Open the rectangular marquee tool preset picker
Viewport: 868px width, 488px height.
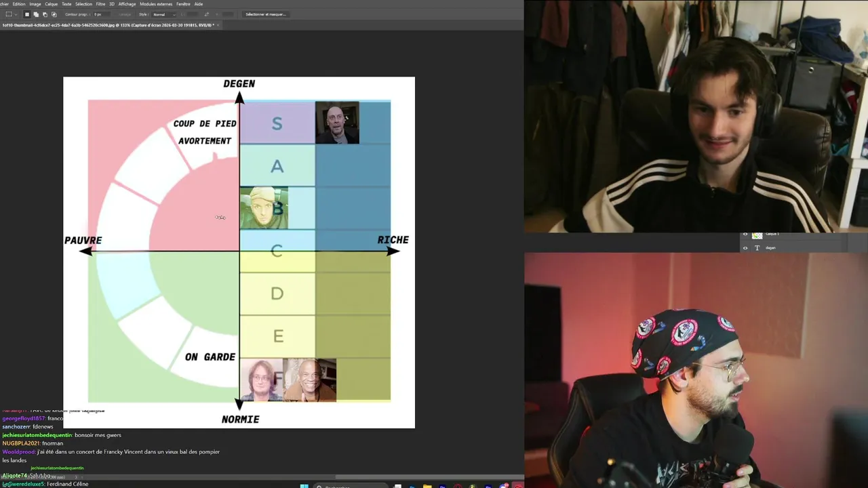[x=12, y=14]
